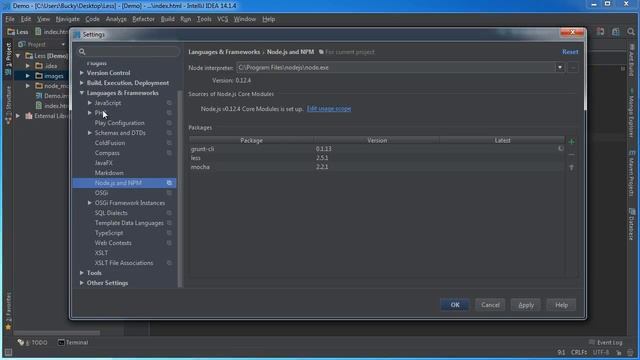Click the project-level icon beside JavaScript setting
This screenshot has height=360, width=640.
pos(169,103)
